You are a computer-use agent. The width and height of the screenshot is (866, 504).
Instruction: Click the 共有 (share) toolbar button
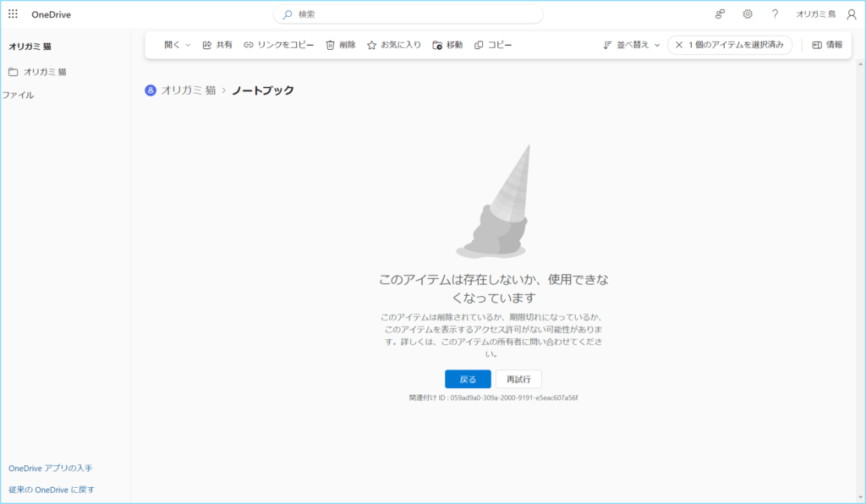(x=217, y=45)
